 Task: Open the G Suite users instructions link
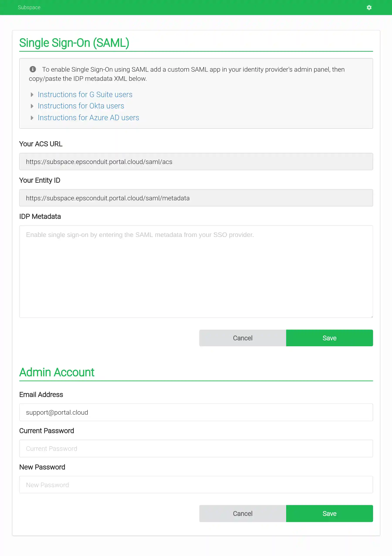click(x=85, y=95)
